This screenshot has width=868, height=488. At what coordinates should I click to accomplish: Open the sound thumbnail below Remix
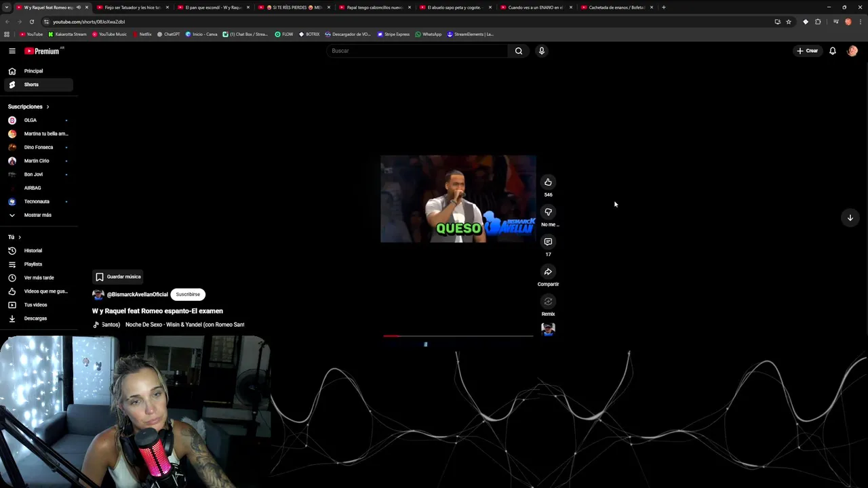[x=548, y=329]
